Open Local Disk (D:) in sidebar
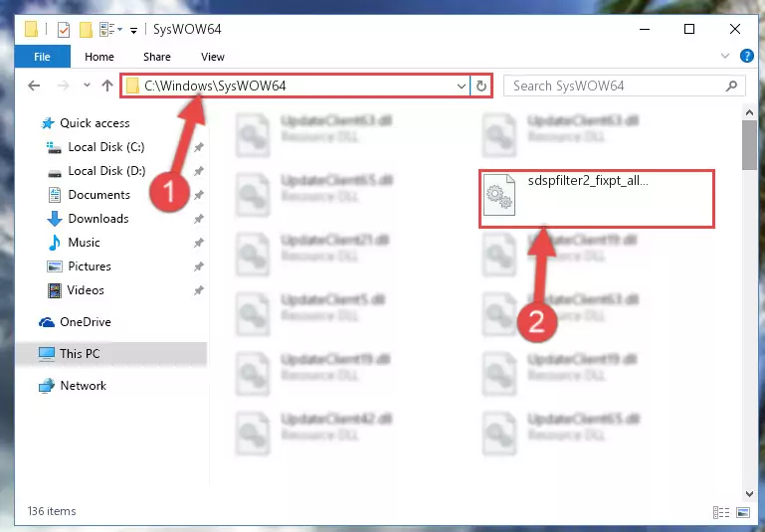The image size is (765, 532). pos(105,171)
